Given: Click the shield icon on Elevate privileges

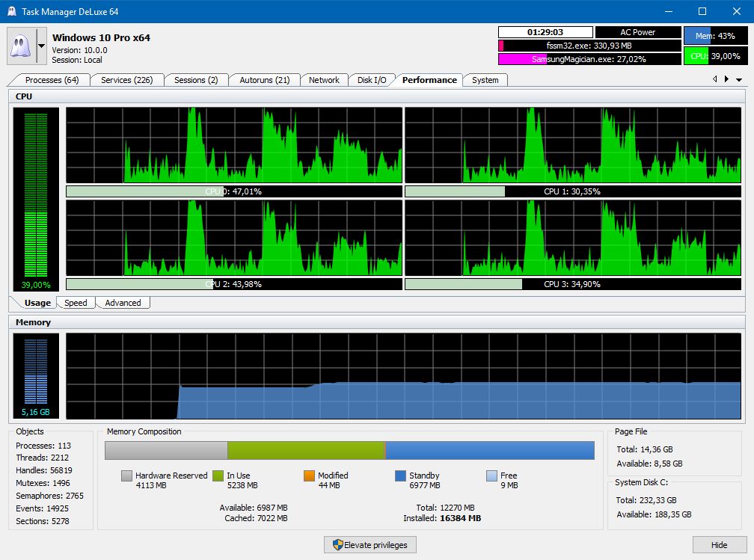Looking at the screenshot, I should 337,544.
